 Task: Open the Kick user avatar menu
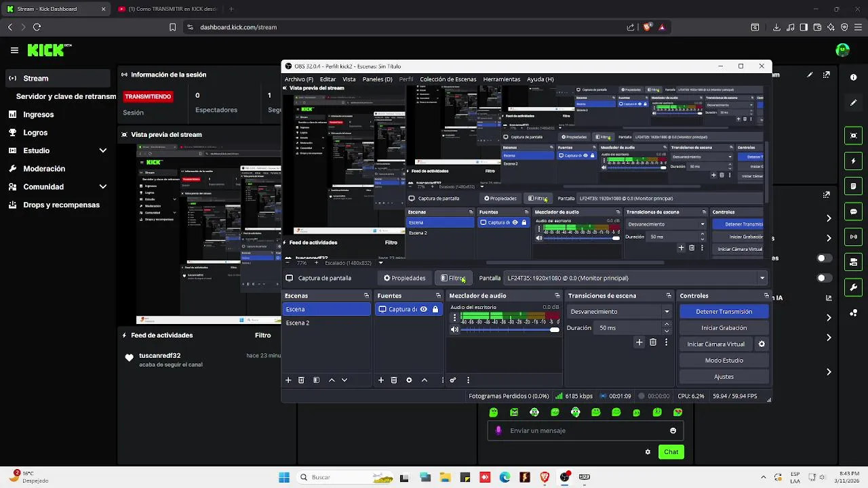pyautogui.click(x=843, y=50)
